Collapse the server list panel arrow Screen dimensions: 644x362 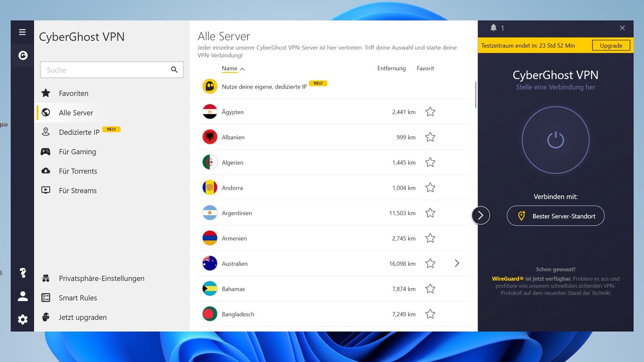(480, 216)
